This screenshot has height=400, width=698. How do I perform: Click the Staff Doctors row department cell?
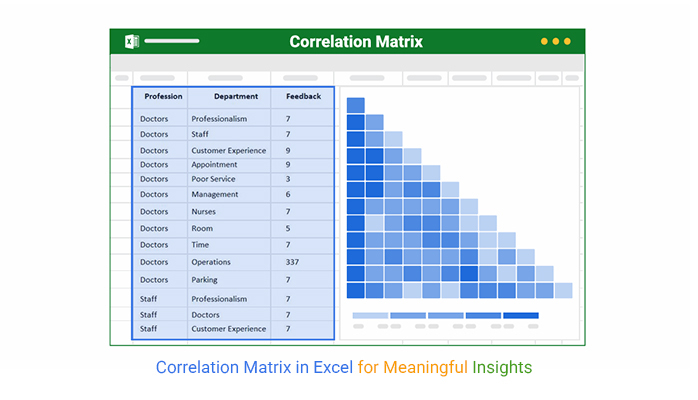(x=205, y=315)
